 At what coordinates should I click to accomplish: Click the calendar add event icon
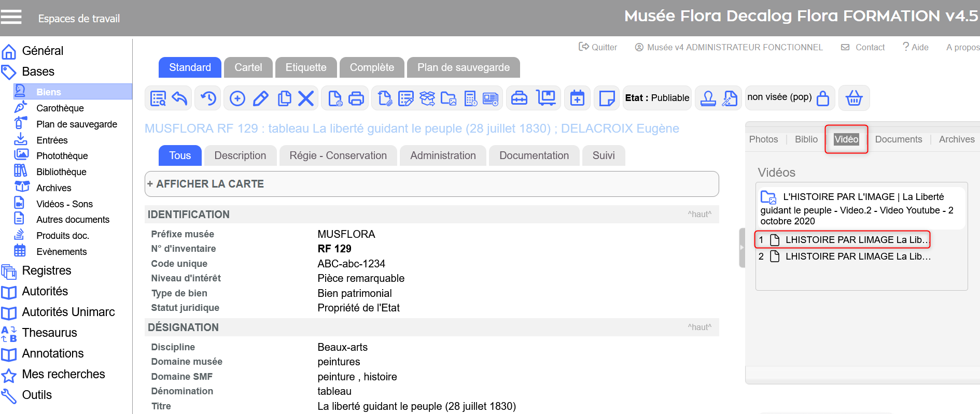577,98
